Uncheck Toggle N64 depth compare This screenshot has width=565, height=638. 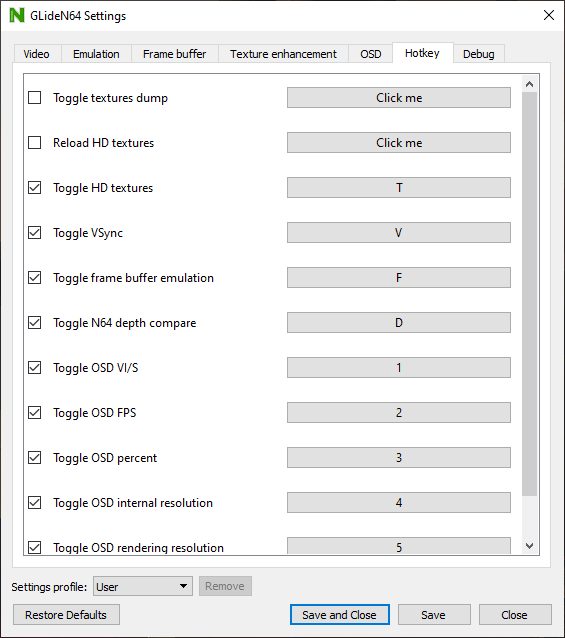[x=35, y=323]
